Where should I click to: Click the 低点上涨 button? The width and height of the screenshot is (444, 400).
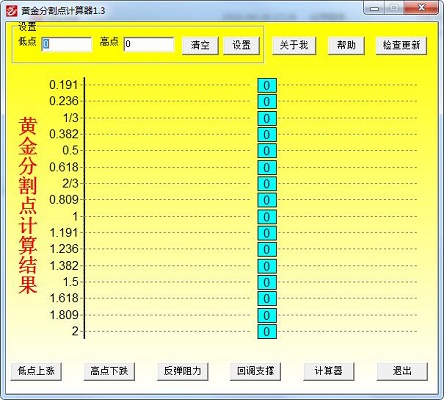(x=36, y=371)
